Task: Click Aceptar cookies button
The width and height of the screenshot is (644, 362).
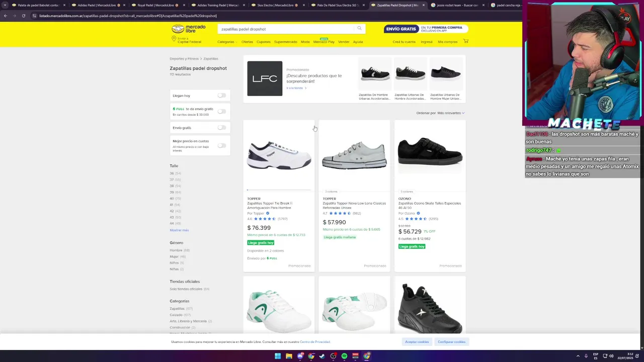Action: [x=417, y=342]
